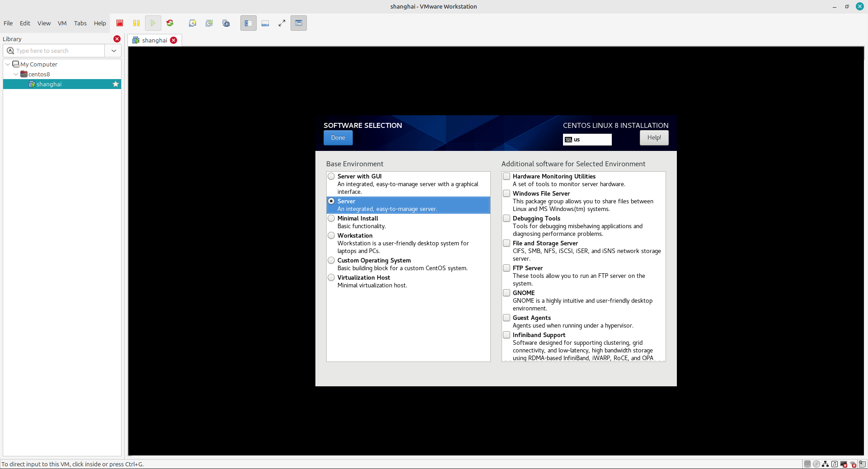
Task: Click the Help! button in installer
Action: tap(654, 138)
